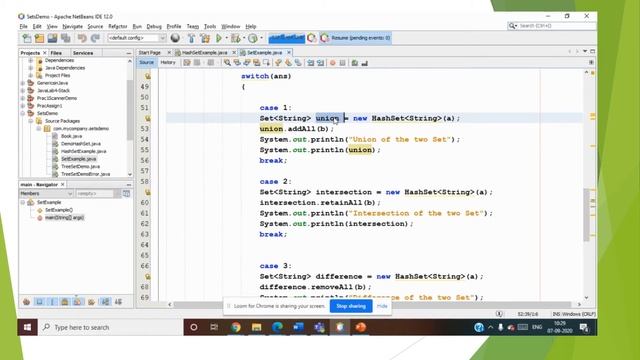
Task: Click the Windows Start button
Action: pyautogui.click(x=28, y=327)
